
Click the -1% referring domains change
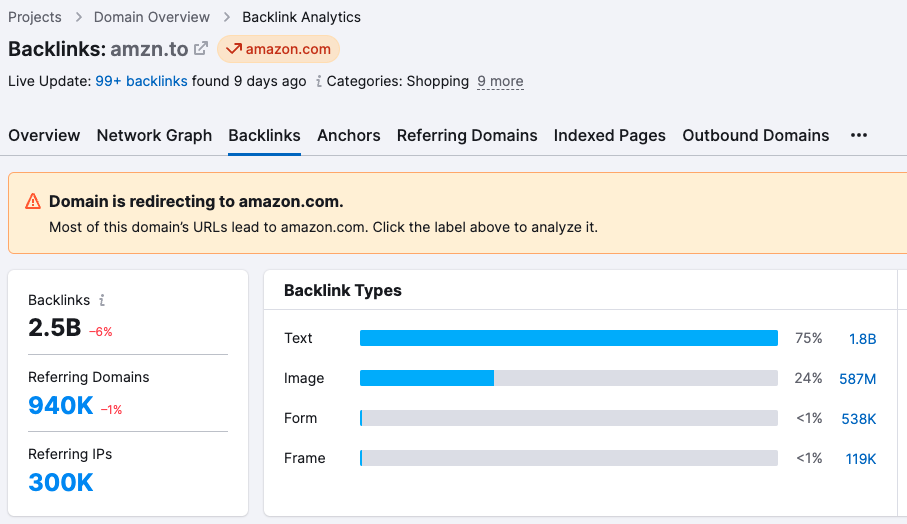point(111,409)
